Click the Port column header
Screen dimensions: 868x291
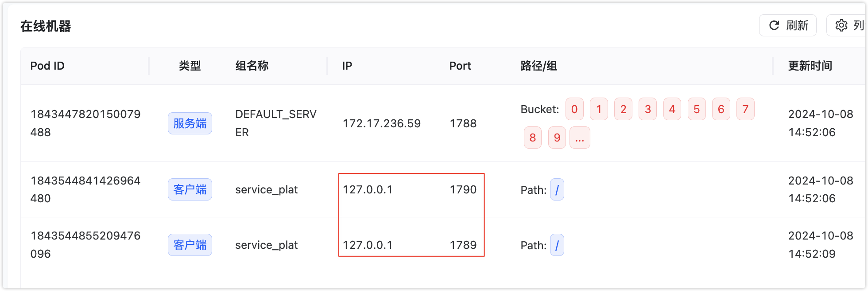[460, 66]
